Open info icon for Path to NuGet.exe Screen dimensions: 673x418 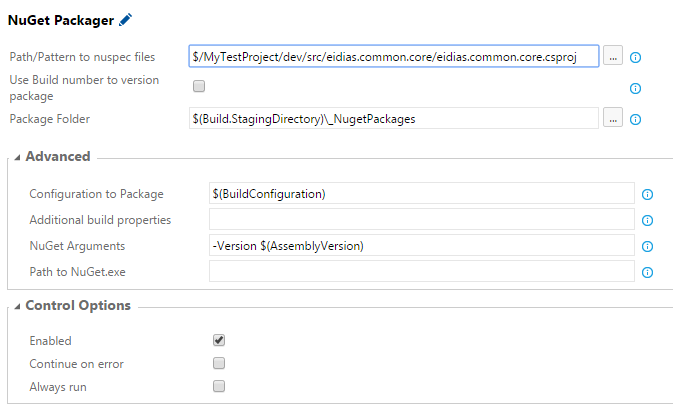(x=647, y=272)
